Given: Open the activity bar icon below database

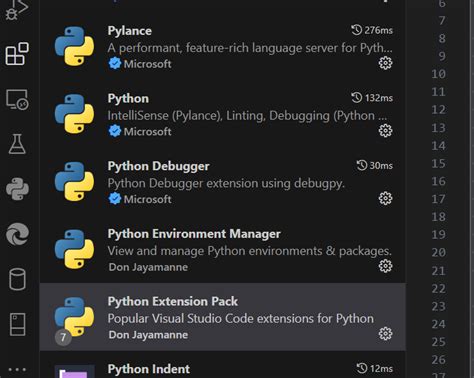Looking at the screenshot, I should [17, 324].
